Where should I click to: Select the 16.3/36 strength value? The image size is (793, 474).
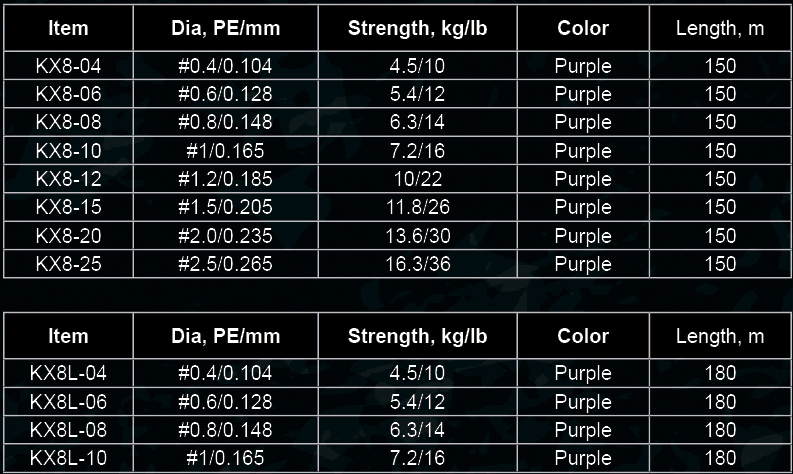tap(418, 264)
